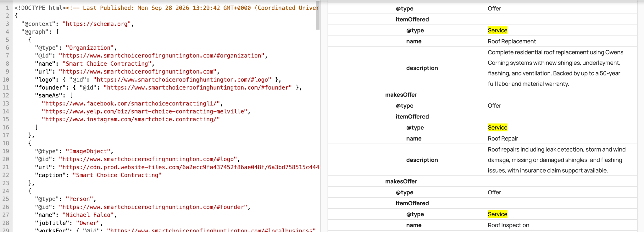Click the makesOffer label above Roof Repair offer
The height and width of the screenshot is (232, 644).
click(401, 95)
